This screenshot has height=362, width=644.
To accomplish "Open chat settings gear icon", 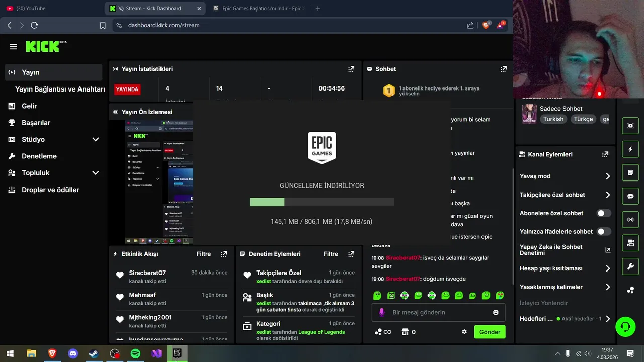I will [464, 332].
